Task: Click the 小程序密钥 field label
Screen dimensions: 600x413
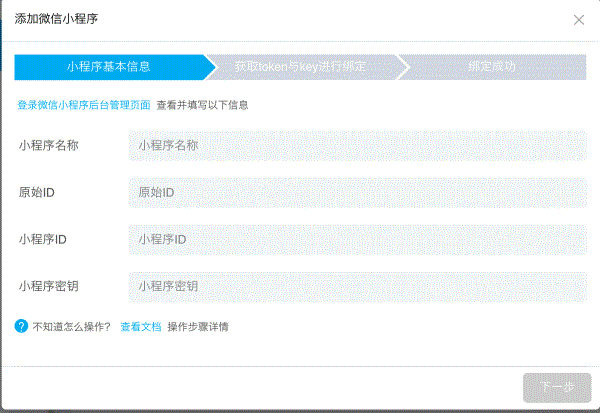Action: click(48, 286)
